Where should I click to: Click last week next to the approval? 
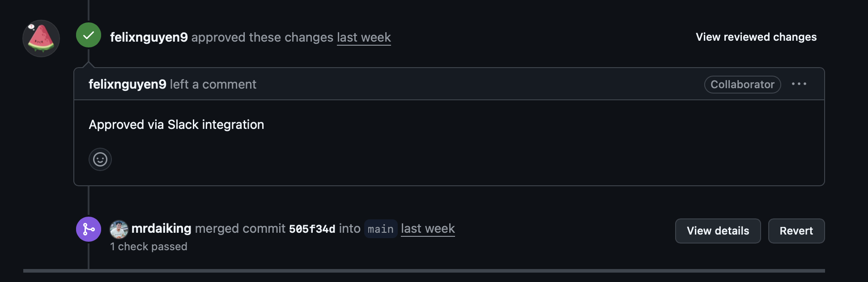(363, 38)
